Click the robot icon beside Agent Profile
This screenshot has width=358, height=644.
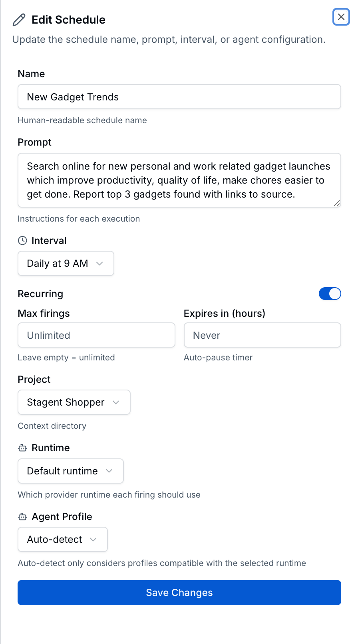click(22, 516)
